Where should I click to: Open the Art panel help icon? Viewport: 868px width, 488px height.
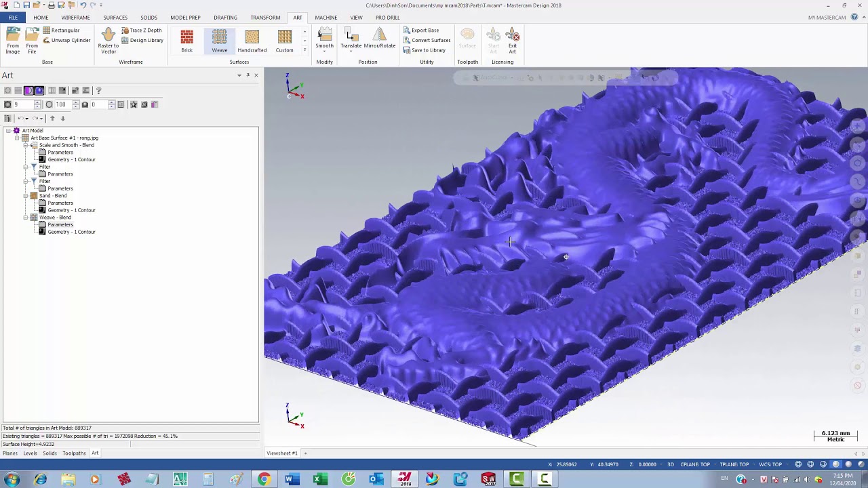(98, 90)
